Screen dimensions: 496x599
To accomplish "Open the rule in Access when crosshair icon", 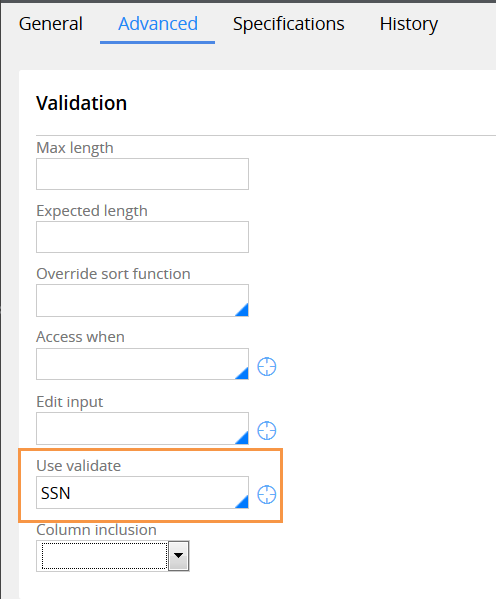I will (266, 367).
